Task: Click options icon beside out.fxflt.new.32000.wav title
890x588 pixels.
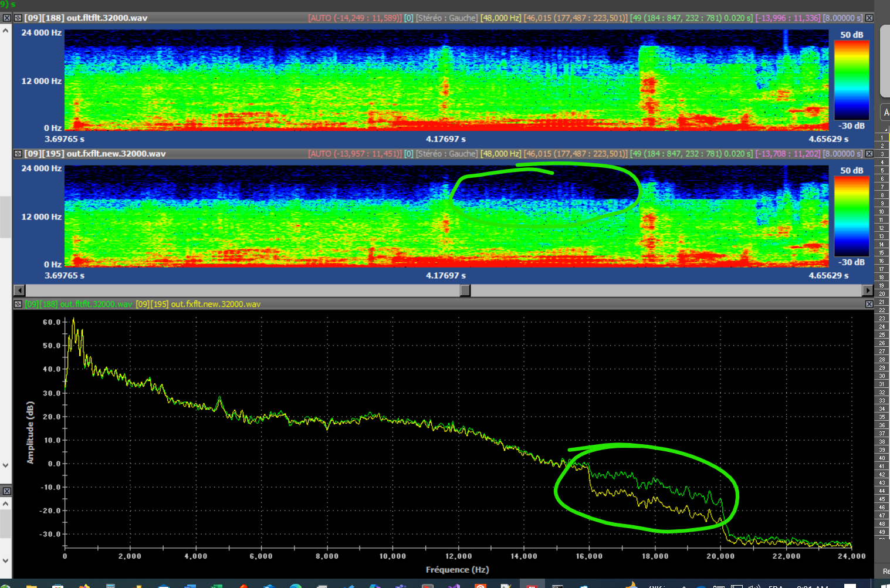Action: click(18, 154)
